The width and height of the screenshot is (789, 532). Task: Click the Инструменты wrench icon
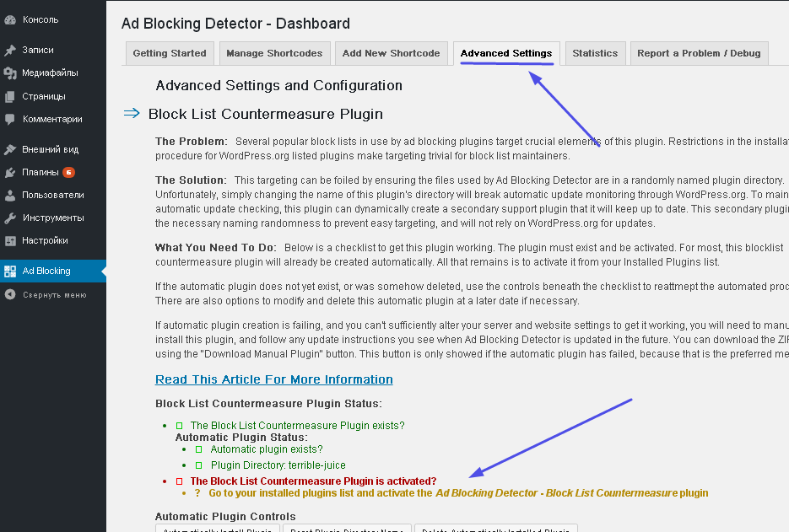[10, 218]
